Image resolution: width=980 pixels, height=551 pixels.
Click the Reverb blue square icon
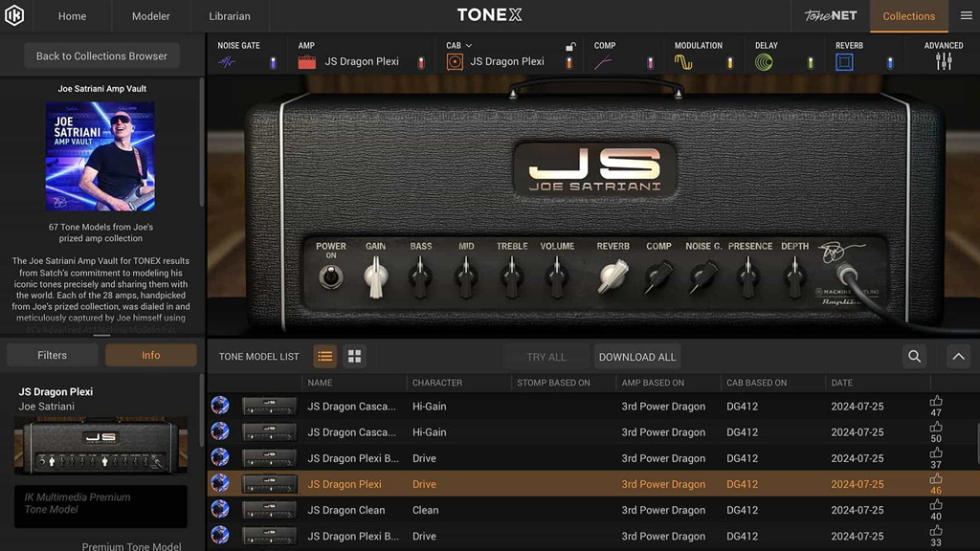(x=844, y=62)
